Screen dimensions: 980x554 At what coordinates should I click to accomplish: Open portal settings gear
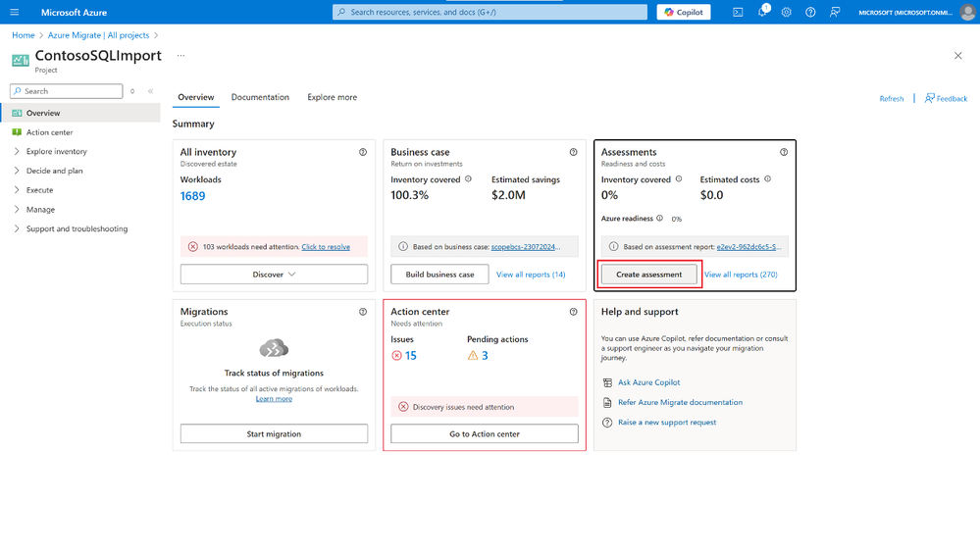tap(786, 12)
